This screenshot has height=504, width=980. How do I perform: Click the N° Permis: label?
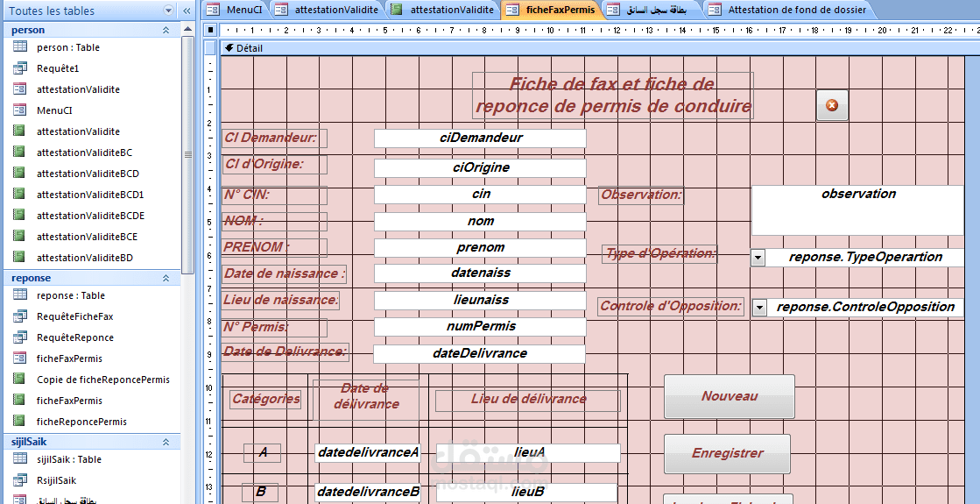(274, 327)
